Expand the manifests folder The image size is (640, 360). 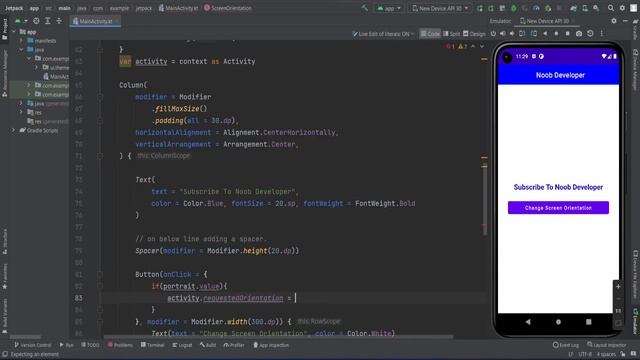coord(21,41)
